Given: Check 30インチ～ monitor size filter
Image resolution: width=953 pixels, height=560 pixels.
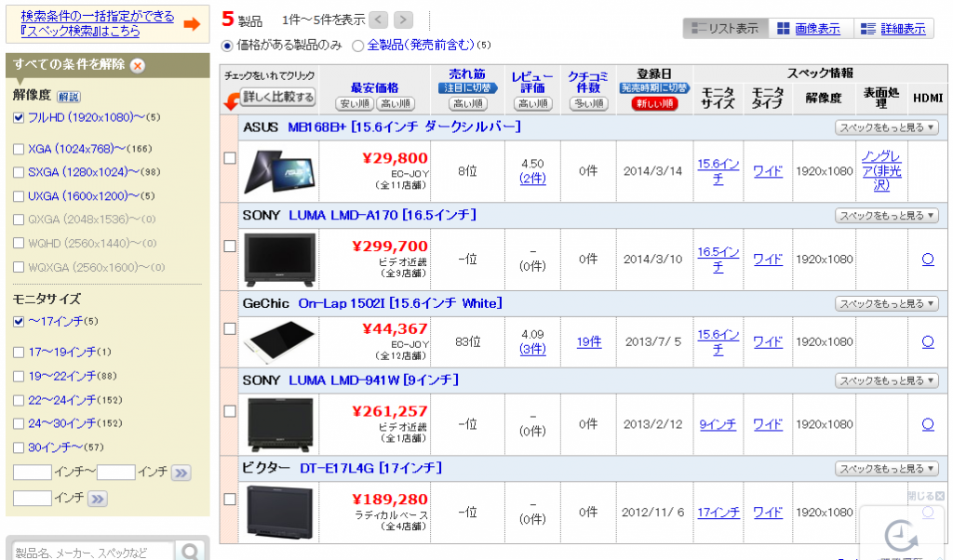Looking at the screenshot, I should [19, 447].
